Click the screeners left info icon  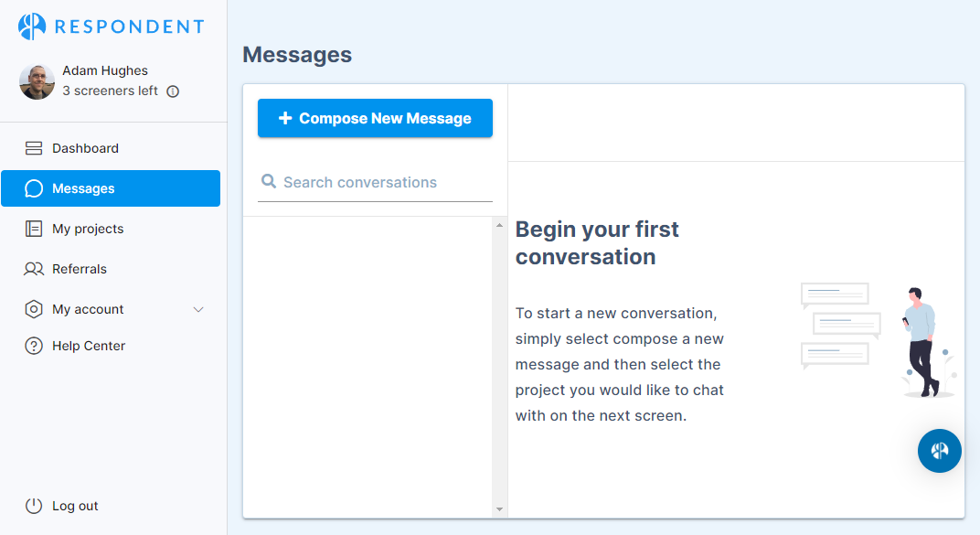(x=173, y=91)
